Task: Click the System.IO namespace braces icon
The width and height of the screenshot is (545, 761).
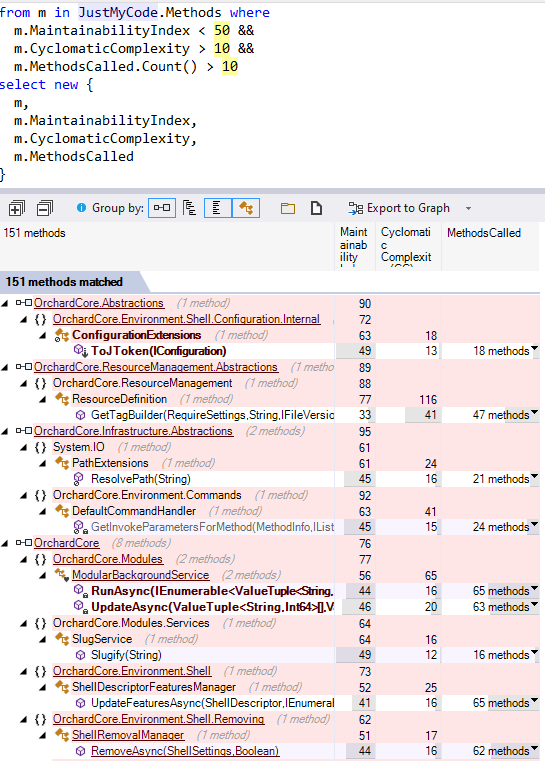Action: pos(41,447)
